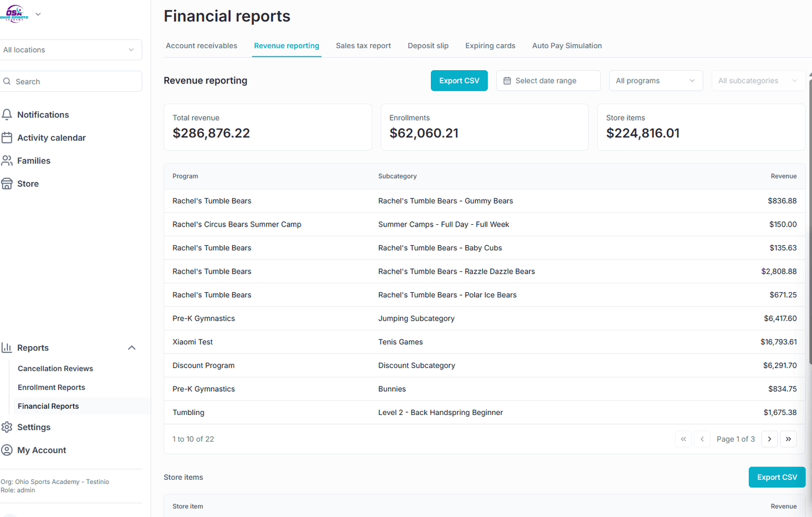Click the Subcategory column header

pyautogui.click(x=397, y=176)
